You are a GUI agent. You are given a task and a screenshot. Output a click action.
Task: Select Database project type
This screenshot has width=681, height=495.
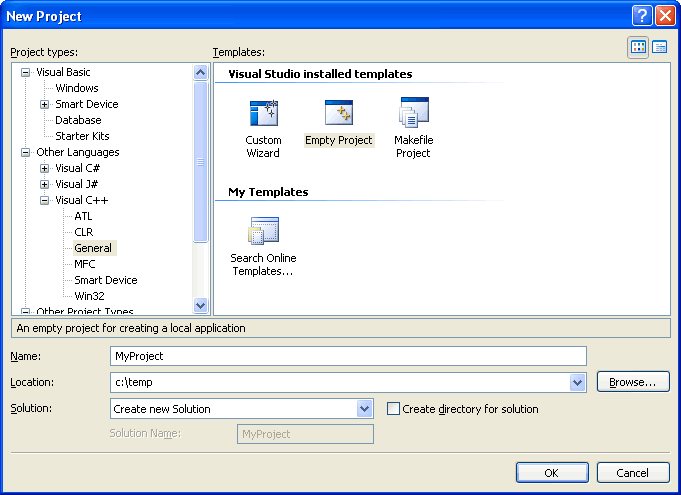tap(78, 120)
